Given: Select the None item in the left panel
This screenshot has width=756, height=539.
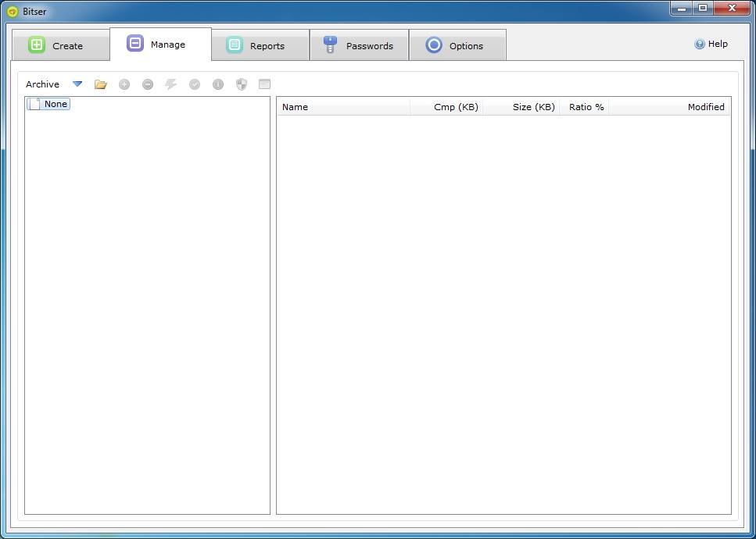Looking at the screenshot, I should 55,103.
